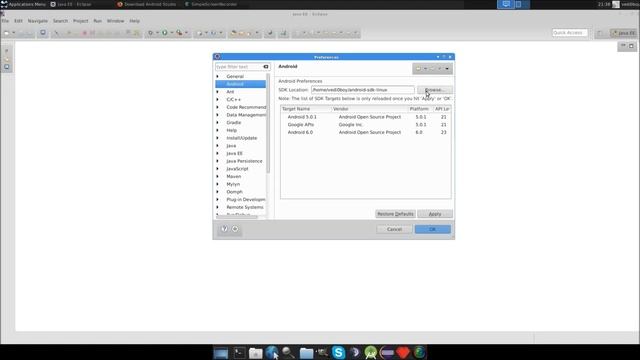Launch Android Studio from the dock
Viewport: 640px width, 360px height.
(371, 353)
